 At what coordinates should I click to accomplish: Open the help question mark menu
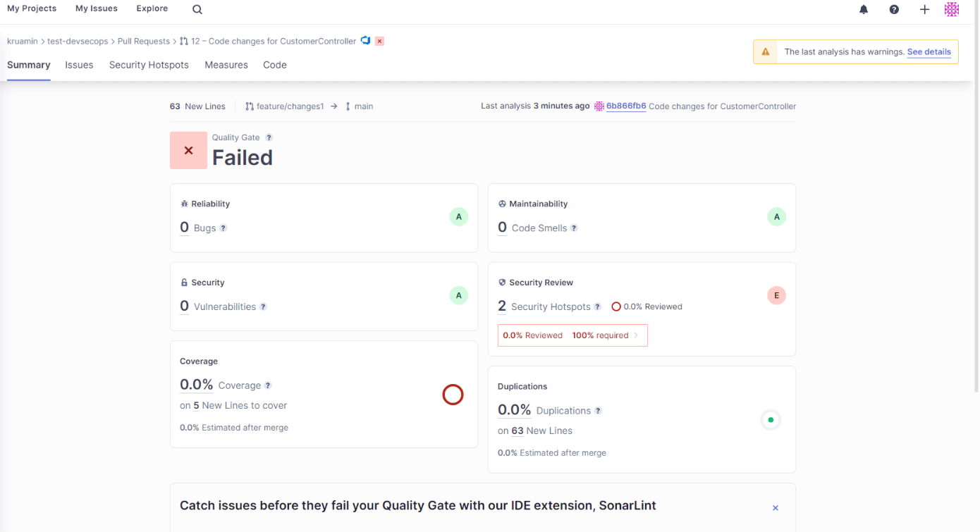pos(894,9)
